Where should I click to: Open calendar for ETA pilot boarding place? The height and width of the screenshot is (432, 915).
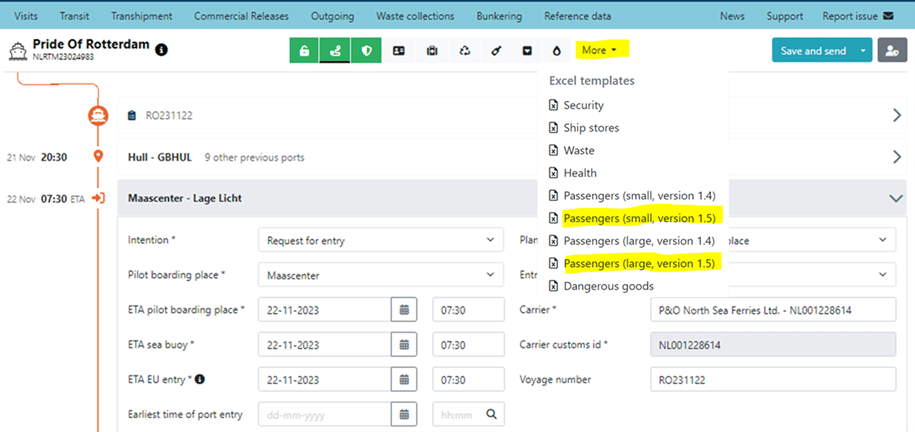[x=404, y=310]
